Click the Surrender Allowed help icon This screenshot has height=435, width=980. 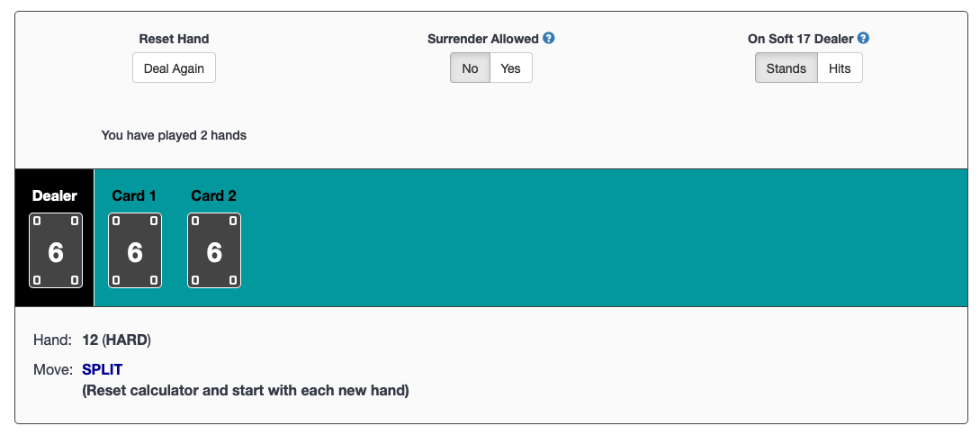(549, 39)
